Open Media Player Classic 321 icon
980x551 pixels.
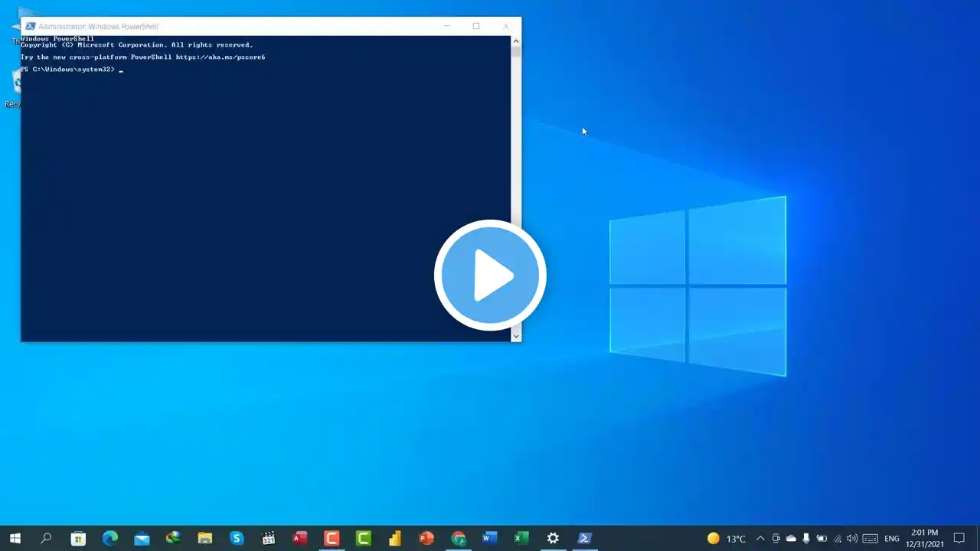pos(268,538)
